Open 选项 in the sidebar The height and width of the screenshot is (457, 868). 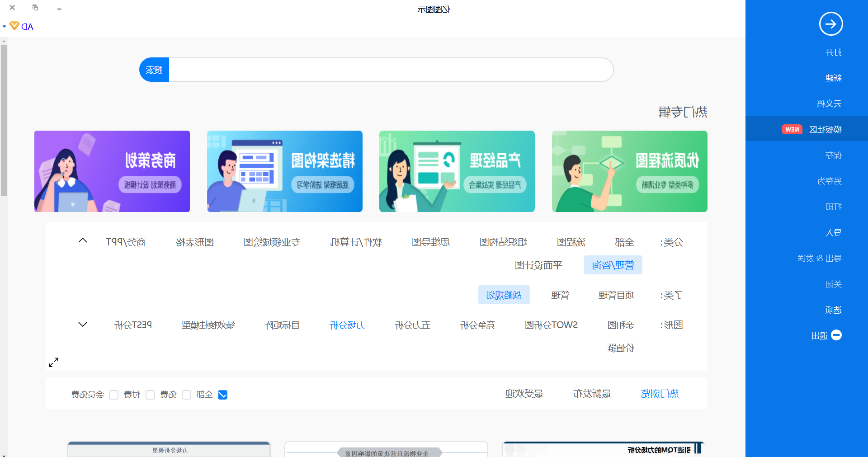[833, 310]
